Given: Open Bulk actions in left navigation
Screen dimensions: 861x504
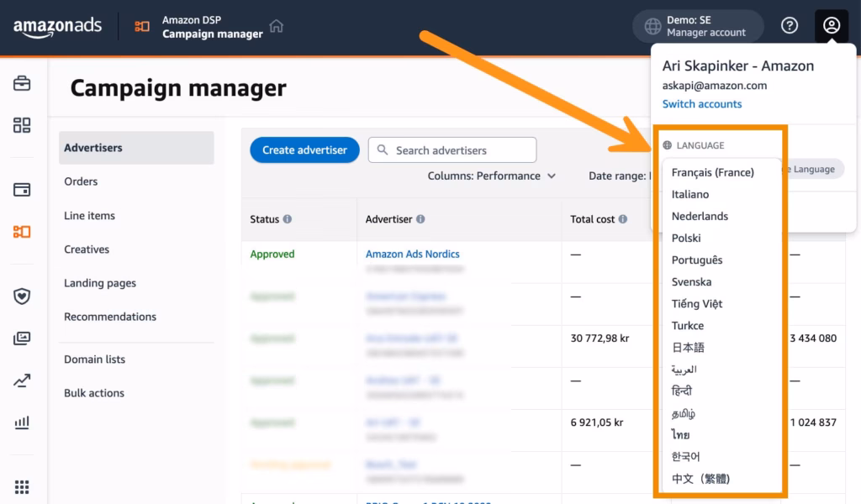Looking at the screenshot, I should [x=94, y=393].
